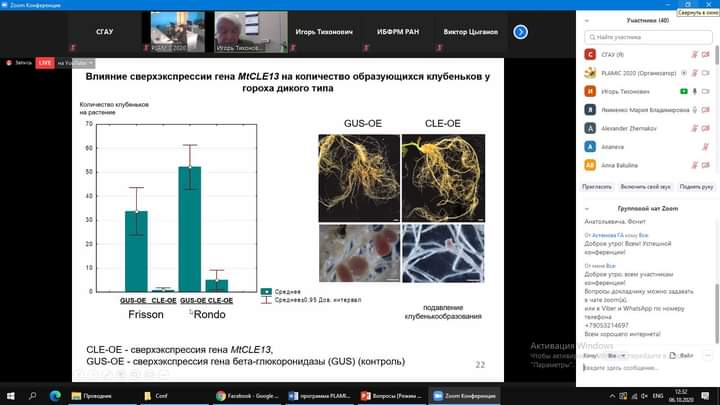Click the chat message input field
This screenshot has width=720, height=405.
pos(647,368)
